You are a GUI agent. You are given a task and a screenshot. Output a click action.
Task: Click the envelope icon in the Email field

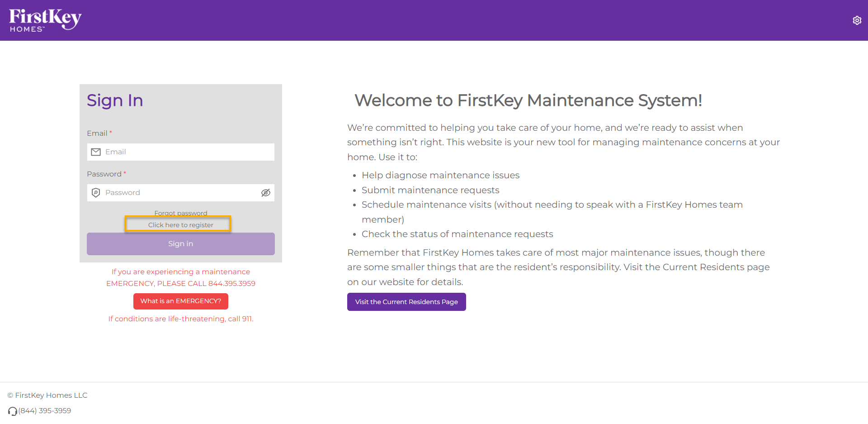(x=96, y=152)
